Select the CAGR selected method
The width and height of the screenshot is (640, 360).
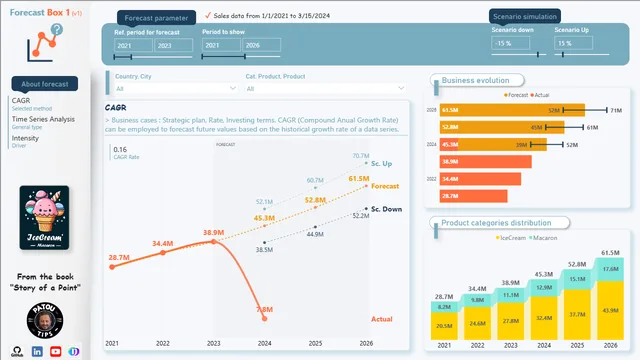[x=32, y=104]
